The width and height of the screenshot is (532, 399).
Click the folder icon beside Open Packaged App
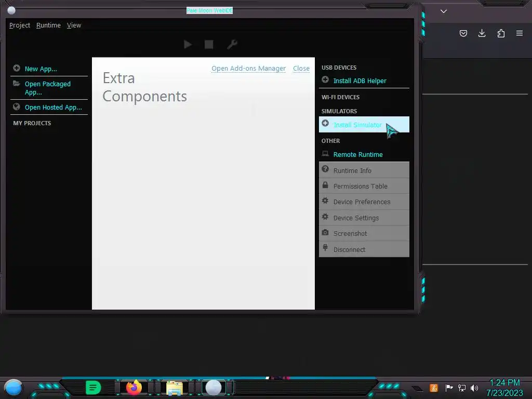16,84
